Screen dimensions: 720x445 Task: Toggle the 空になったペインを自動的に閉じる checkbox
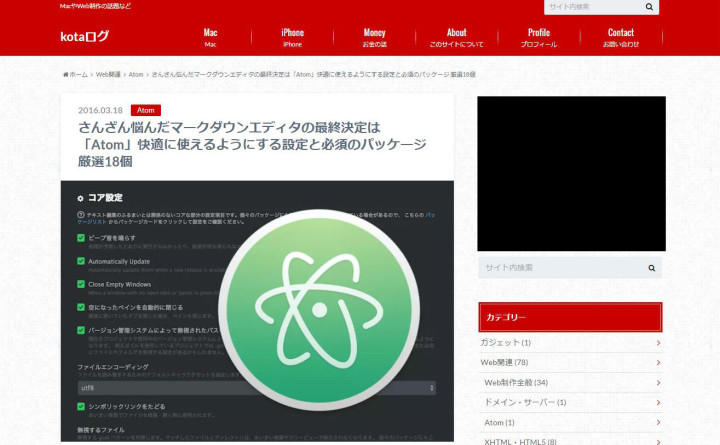(81, 307)
